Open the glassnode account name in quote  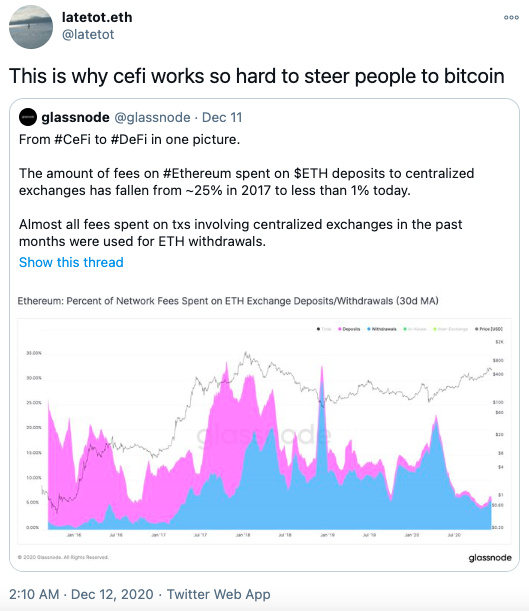75,117
